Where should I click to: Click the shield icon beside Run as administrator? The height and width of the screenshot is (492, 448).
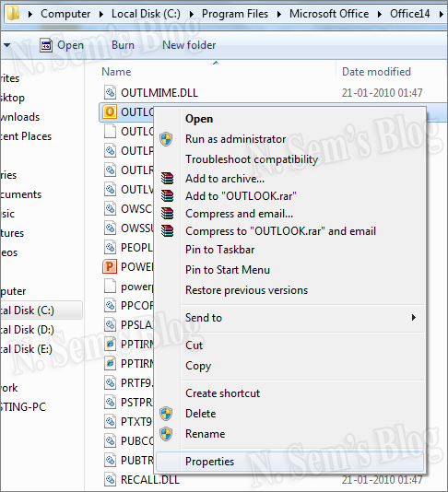click(166, 139)
